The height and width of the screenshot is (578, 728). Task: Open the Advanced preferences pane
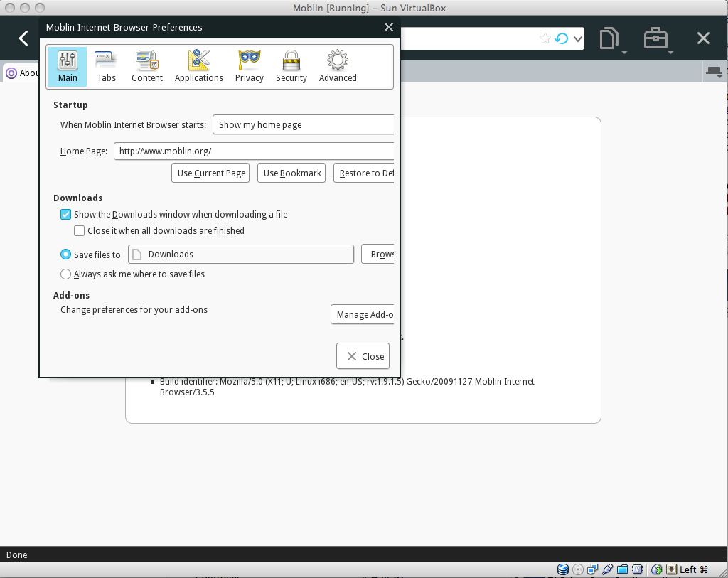[x=338, y=66]
